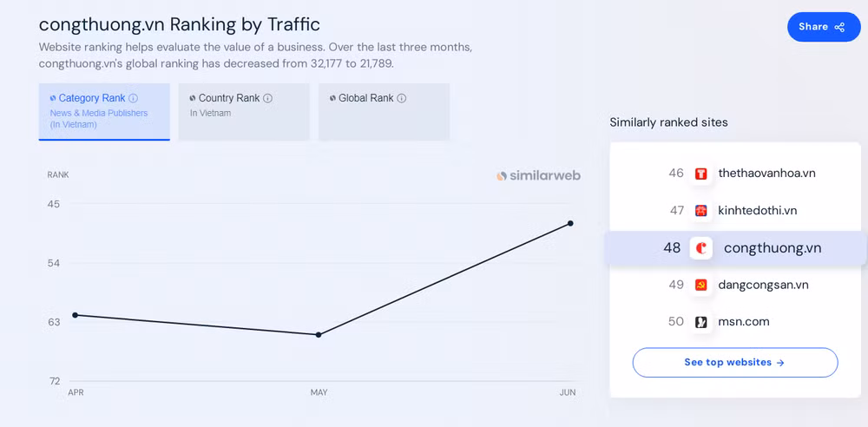The width and height of the screenshot is (868, 427).
Task: Click rank value 45 on axis
Action: pos(54,204)
